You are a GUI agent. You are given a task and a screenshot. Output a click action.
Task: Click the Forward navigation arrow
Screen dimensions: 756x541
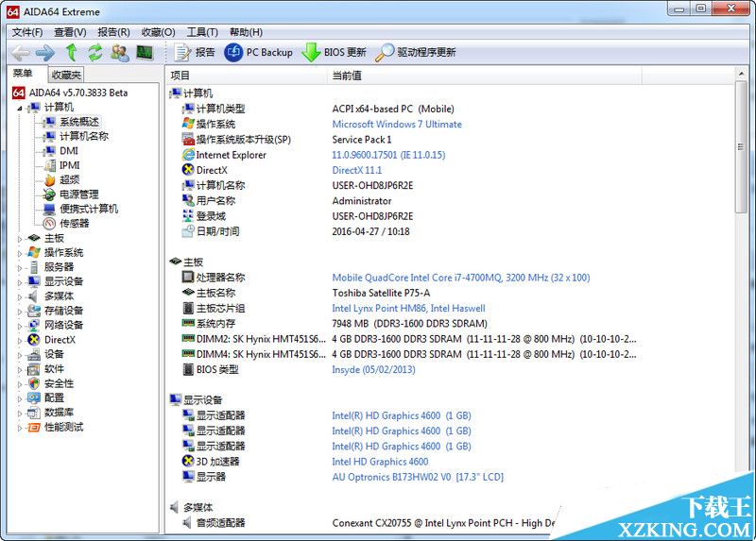pyautogui.click(x=45, y=53)
